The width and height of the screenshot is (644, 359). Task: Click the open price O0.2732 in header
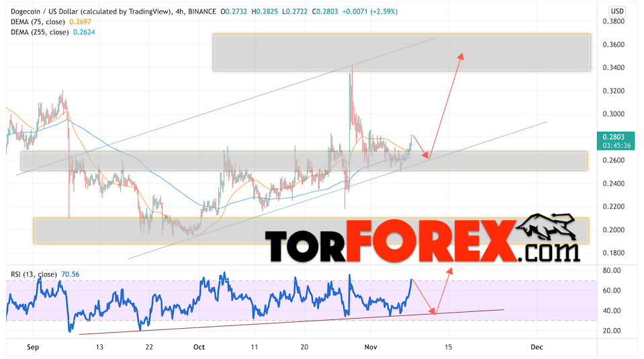click(234, 11)
